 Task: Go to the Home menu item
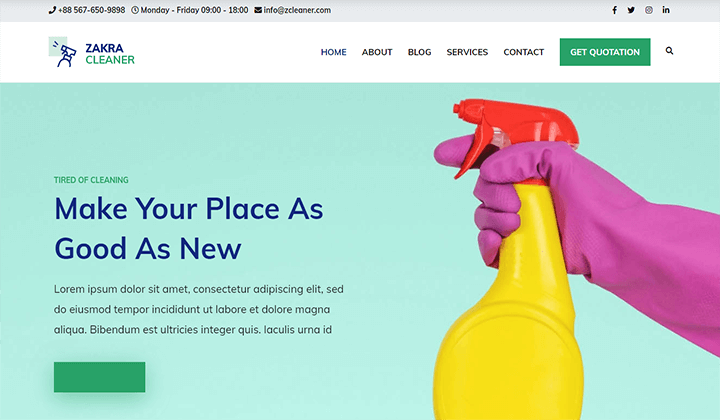[333, 52]
